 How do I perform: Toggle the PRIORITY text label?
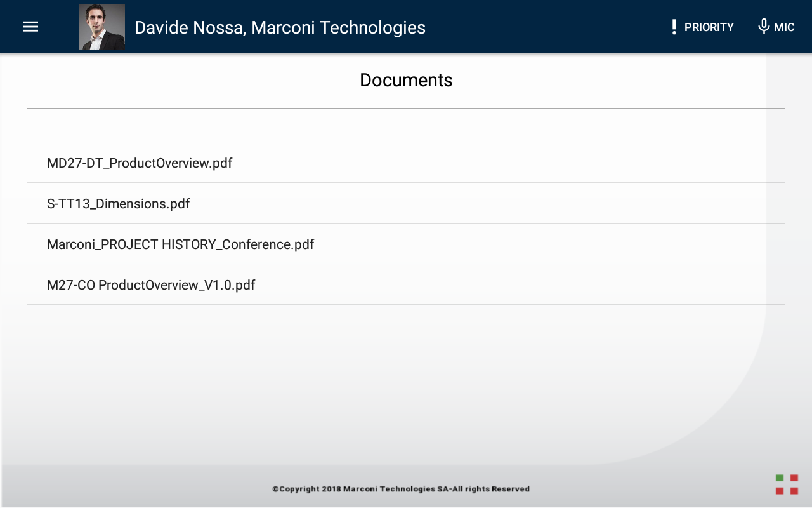pos(709,27)
